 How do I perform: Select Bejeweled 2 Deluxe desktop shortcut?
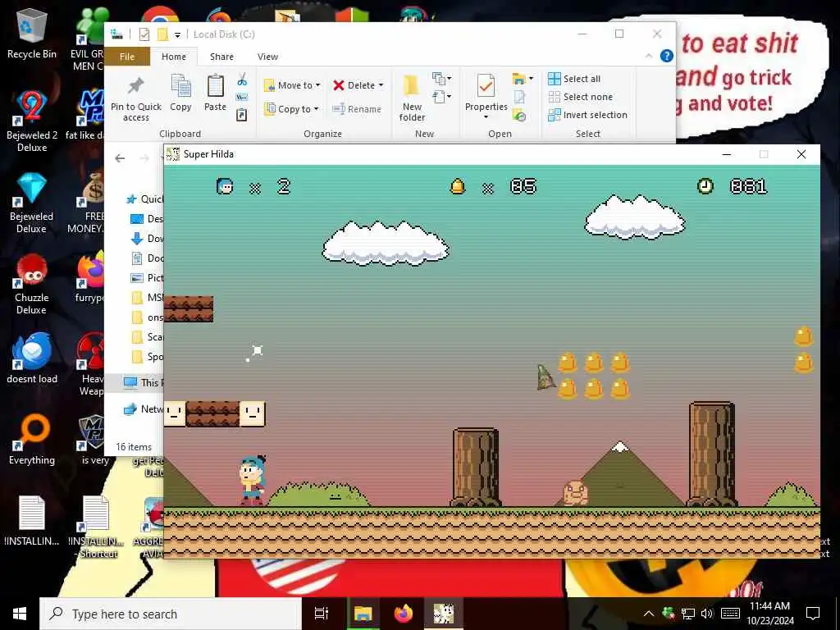tap(32, 122)
